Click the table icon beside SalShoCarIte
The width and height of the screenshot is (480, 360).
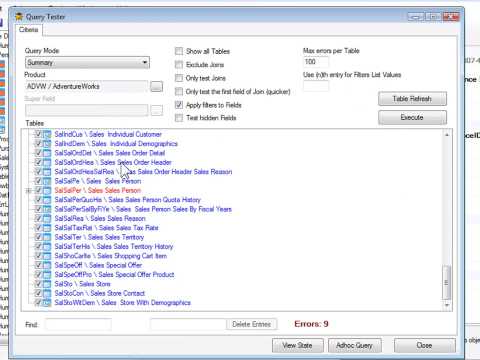click(x=48, y=256)
